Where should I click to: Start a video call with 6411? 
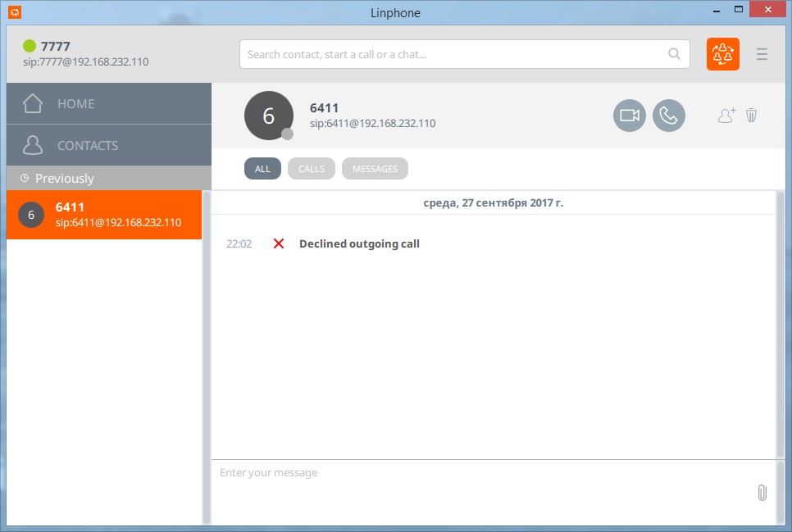tap(629, 116)
